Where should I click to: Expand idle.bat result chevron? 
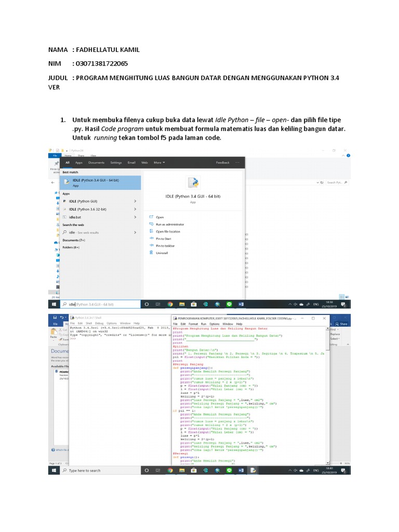click(x=135, y=217)
